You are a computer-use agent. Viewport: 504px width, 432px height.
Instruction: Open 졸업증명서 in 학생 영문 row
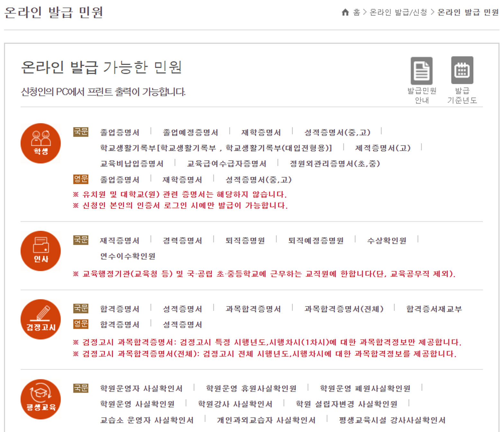coord(120,180)
